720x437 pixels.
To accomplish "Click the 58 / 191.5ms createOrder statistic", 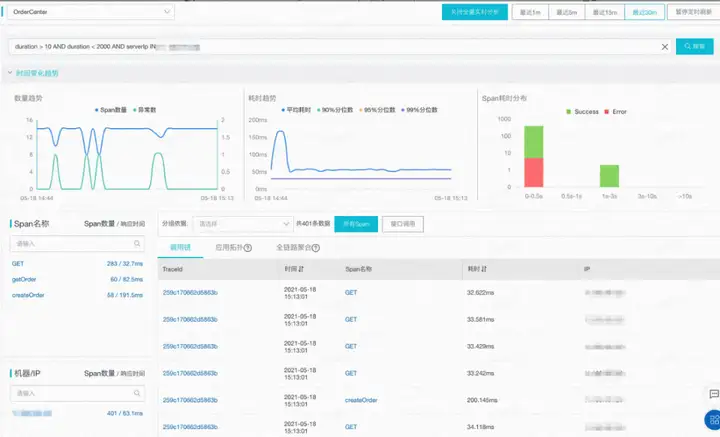I will click(125, 295).
